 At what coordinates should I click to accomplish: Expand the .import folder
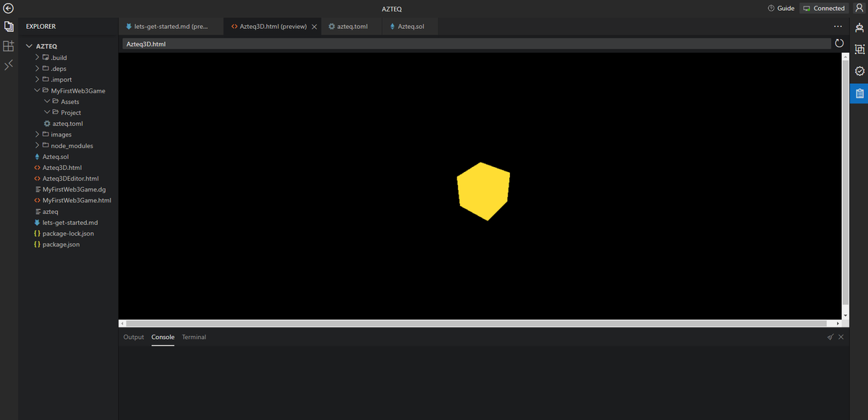pyautogui.click(x=38, y=80)
